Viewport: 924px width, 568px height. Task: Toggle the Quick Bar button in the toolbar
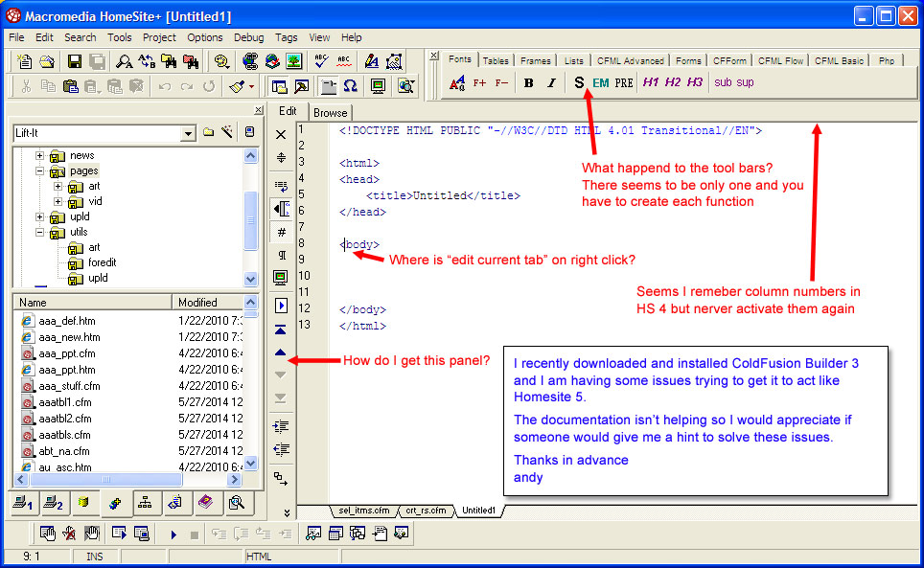(x=328, y=86)
